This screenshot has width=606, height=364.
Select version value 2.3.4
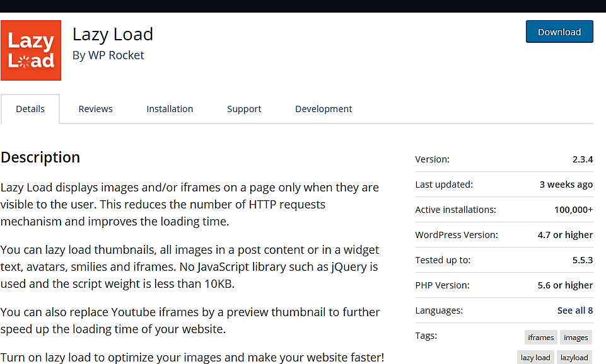pyautogui.click(x=583, y=159)
